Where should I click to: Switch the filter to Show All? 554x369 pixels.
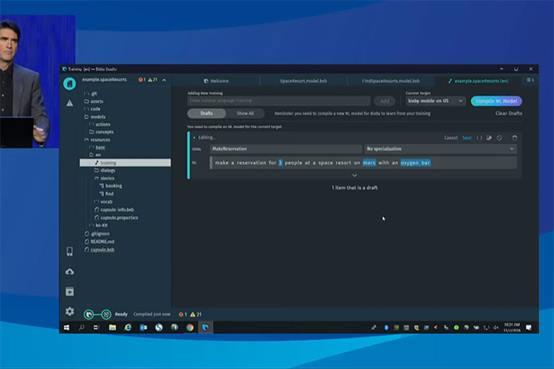tap(245, 113)
